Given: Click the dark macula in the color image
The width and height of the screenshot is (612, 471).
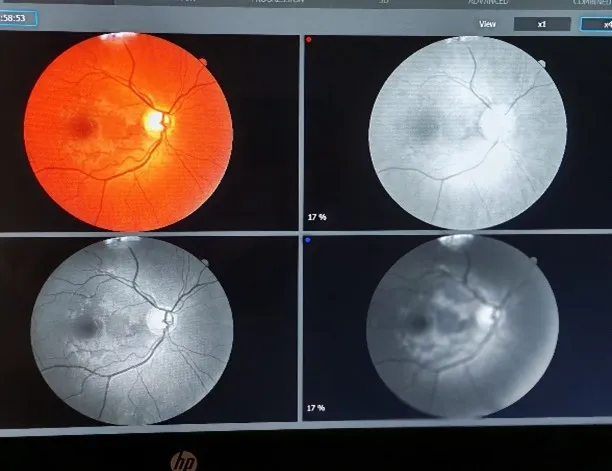Looking at the screenshot, I should 78,126.
